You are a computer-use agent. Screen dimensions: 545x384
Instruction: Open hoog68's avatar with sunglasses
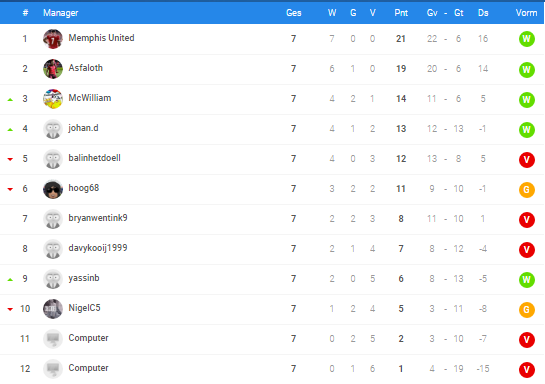click(x=53, y=189)
